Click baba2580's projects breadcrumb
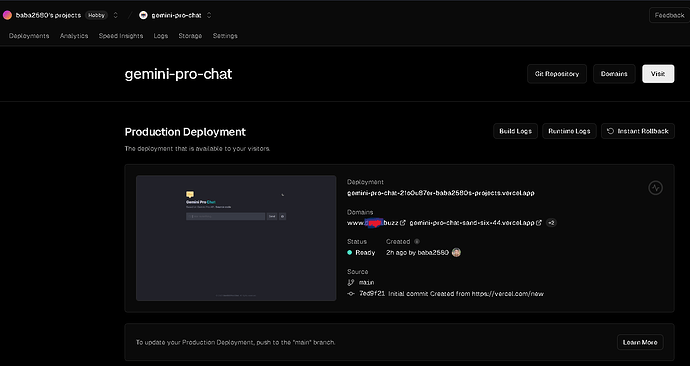 pyautogui.click(x=48, y=15)
